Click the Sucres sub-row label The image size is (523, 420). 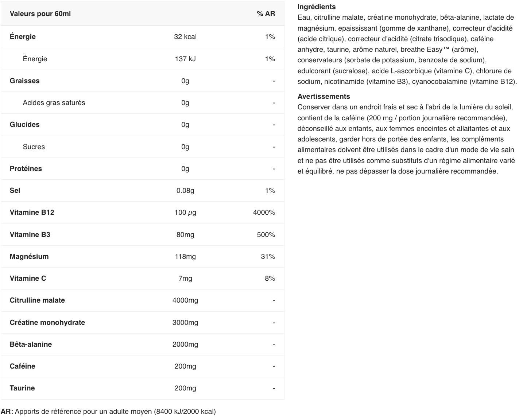pyautogui.click(x=34, y=147)
